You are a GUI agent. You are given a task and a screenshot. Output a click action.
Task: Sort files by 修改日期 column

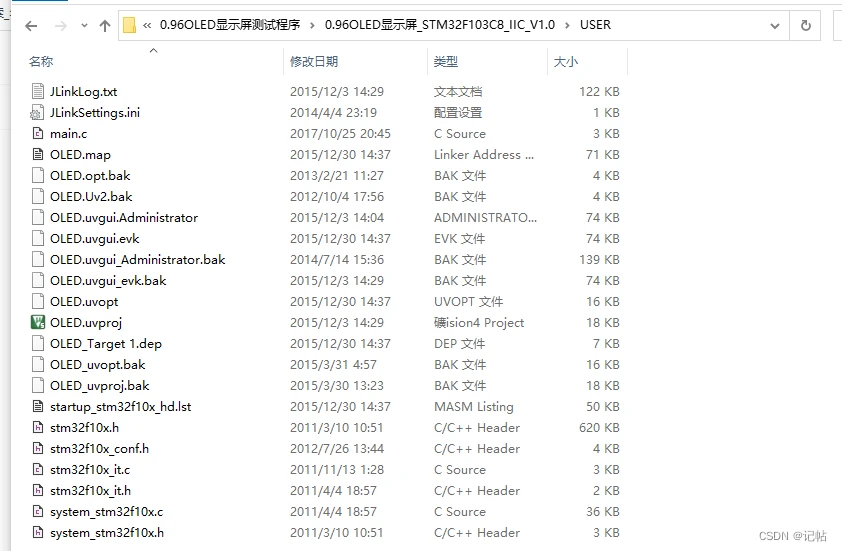pos(314,61)
